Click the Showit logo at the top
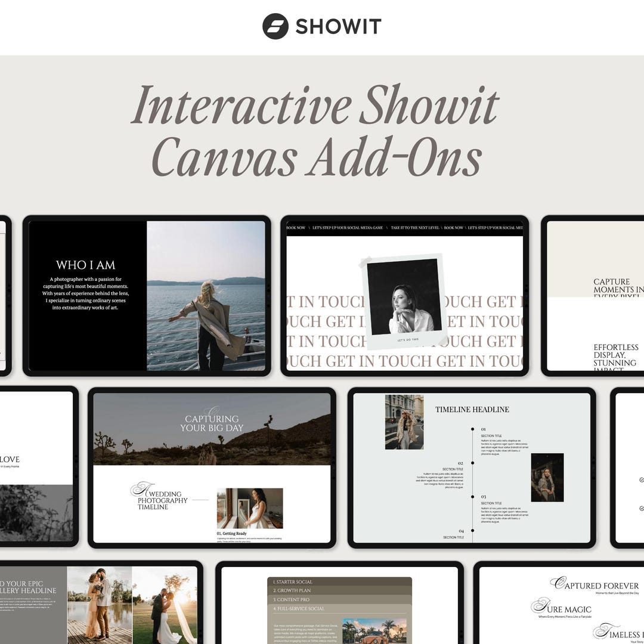644x644 pixels. [322, 26]
